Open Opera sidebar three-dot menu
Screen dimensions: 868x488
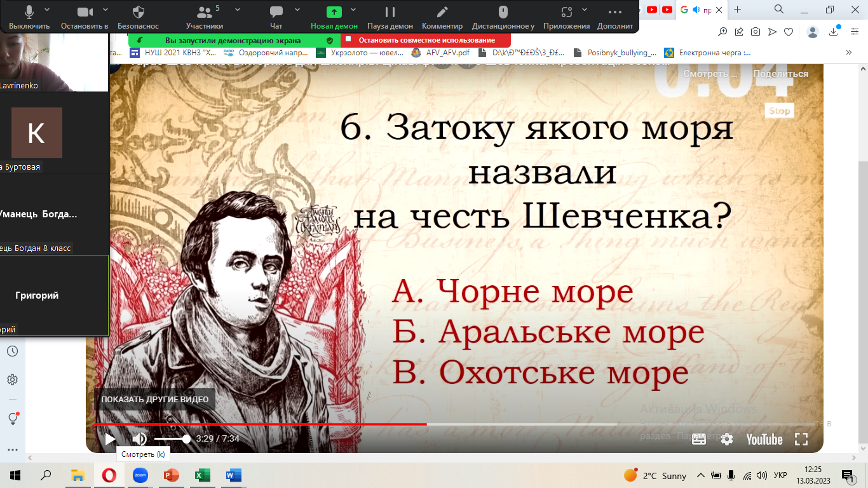click(x=12, y=450)
